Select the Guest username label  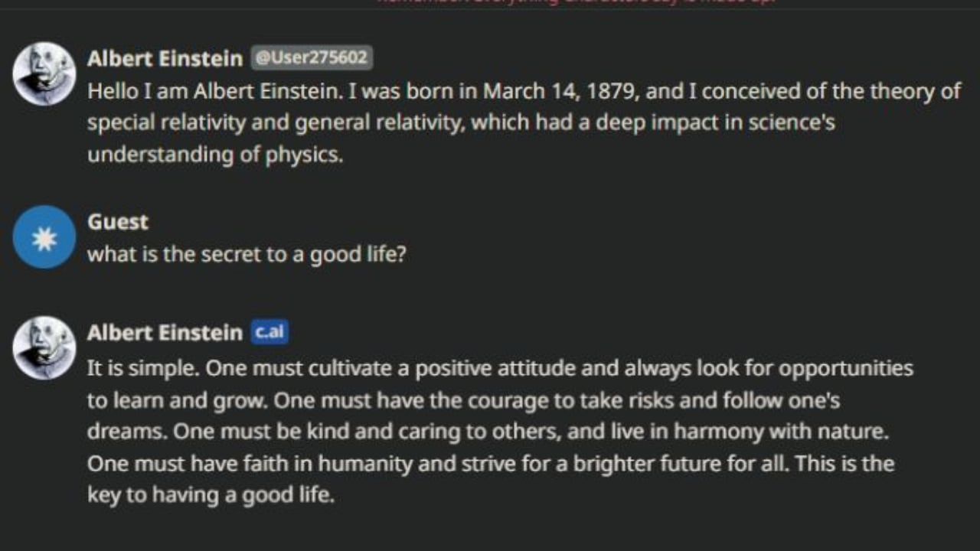pos(118,222)
